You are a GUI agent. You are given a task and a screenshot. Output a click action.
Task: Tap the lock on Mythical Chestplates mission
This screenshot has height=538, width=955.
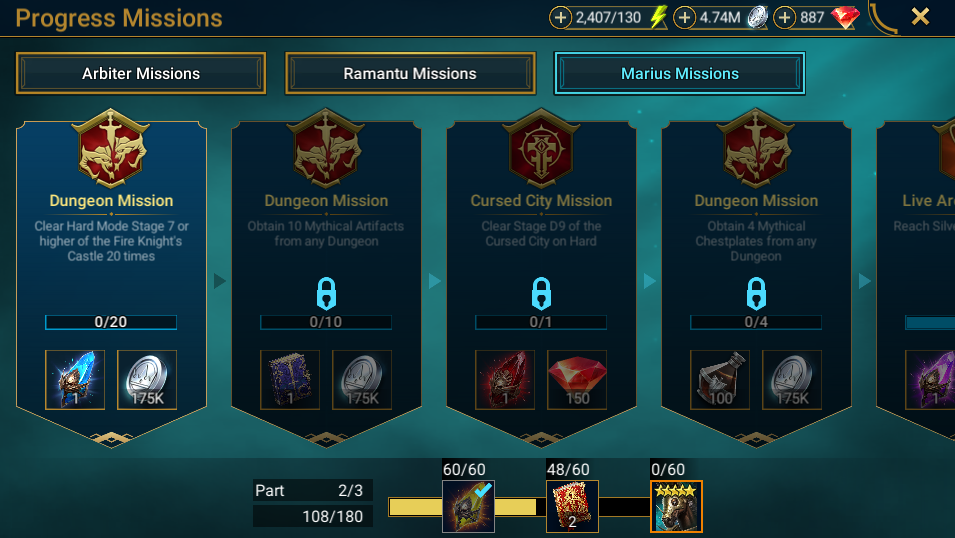click(x=756, y=294)
